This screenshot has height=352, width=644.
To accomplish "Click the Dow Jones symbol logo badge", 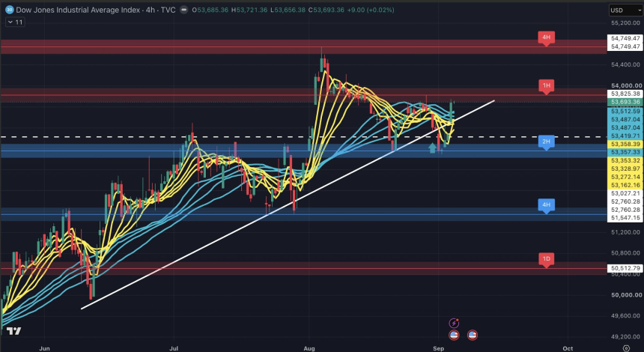I will pos(10,10).
